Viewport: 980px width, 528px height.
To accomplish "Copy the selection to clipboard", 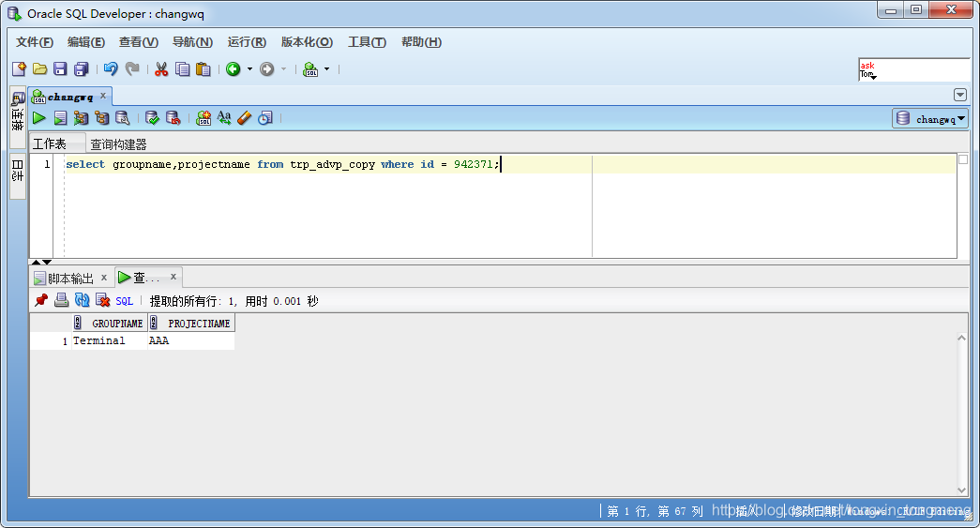I will (x=183, y=69).
